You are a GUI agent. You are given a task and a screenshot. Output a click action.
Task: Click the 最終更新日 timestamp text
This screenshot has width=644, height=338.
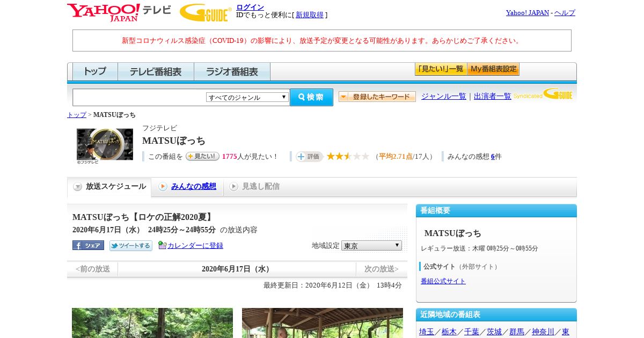click(333, 285)
